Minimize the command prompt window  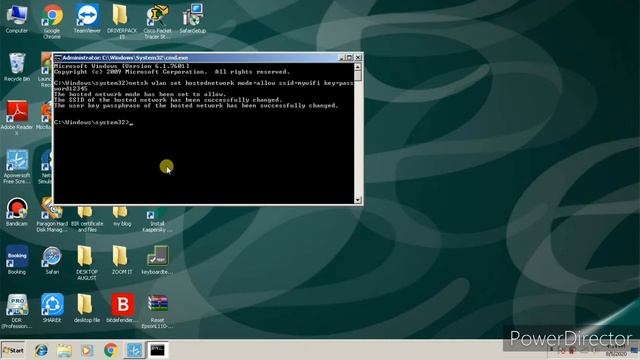pyautogui.click(x=342, y=58)
